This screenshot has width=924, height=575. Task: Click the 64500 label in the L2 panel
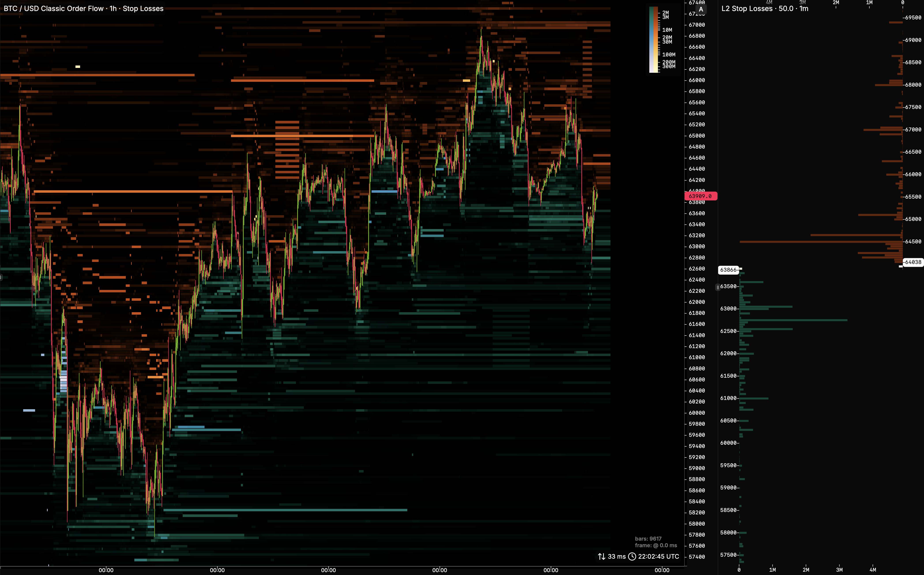pyautogui.click(x=913, y=242)
